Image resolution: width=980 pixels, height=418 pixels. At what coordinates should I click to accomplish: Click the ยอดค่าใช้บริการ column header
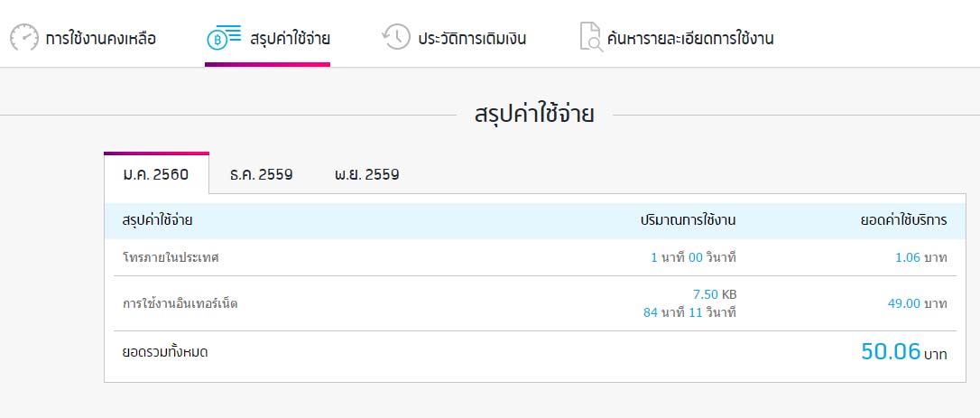click(903, 220)
